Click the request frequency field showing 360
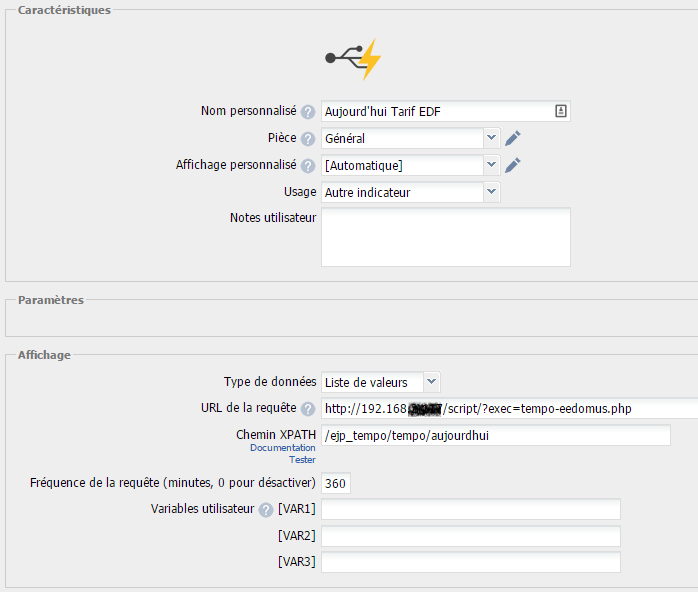 coord(336,483)
